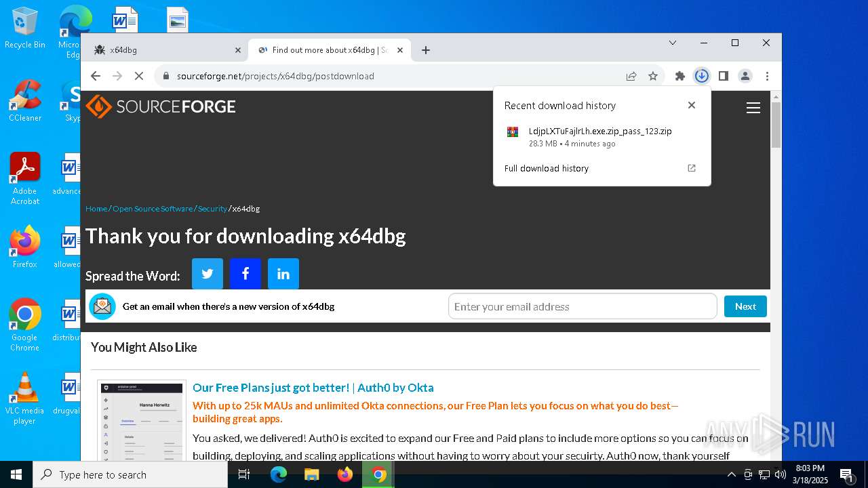The width and height of the screenshot is (868, 488).
Task: Open the Extensions puzzle icon
Action: (x=680, y=76)
